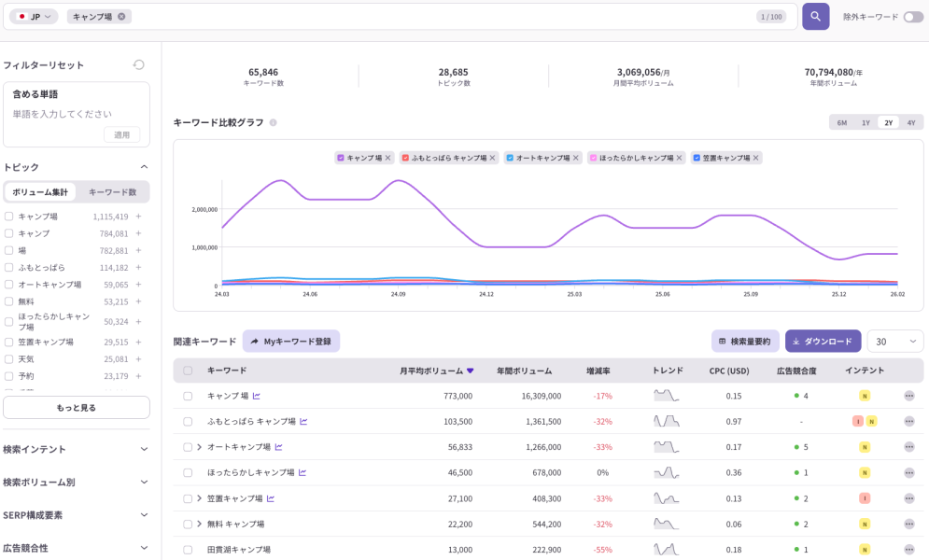Open chart icon next to ふもとっぱら キャンプ場
This screenshot has width=929, height=560.
coord(303,422)
